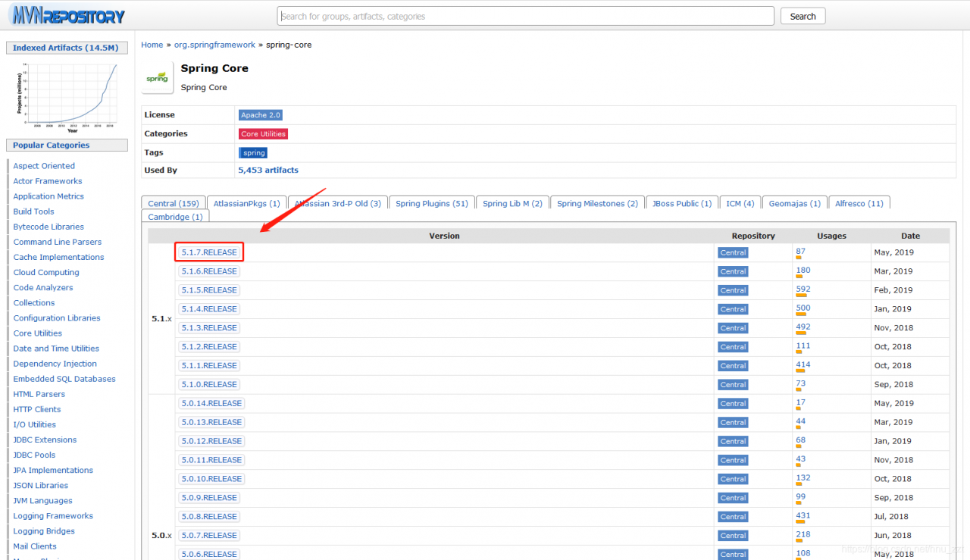
Task: Open the Embedded SQL Databases category
Action: (x=64, y=379)
